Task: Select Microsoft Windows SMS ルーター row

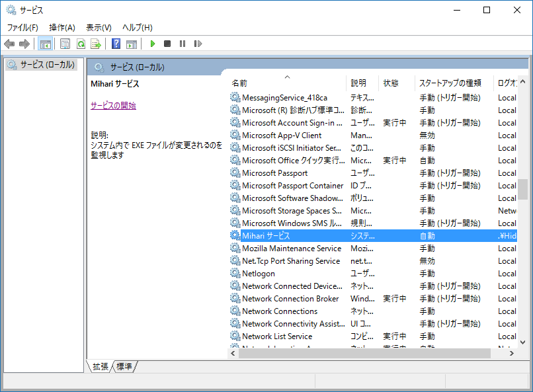Action: pos(373,223)
